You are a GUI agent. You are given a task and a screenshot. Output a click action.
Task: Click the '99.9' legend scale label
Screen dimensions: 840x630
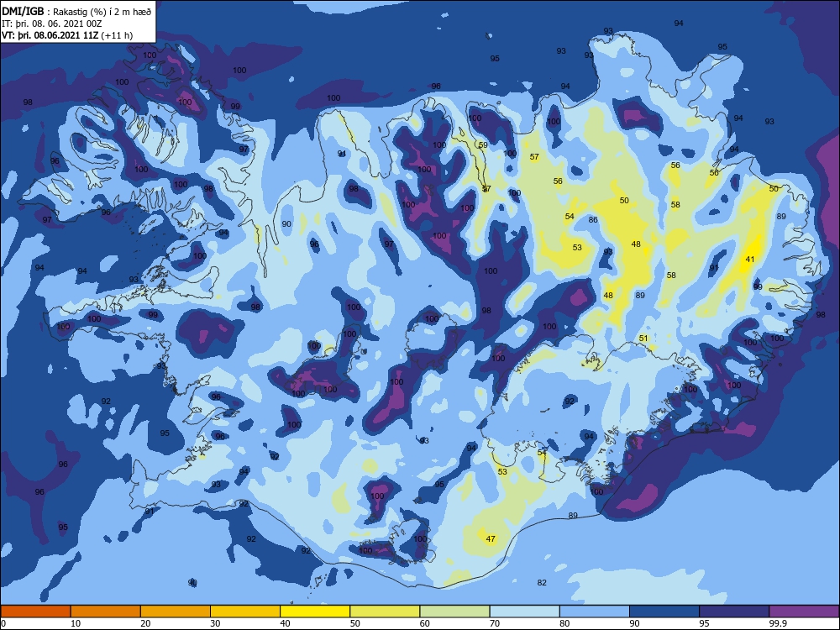777,623
